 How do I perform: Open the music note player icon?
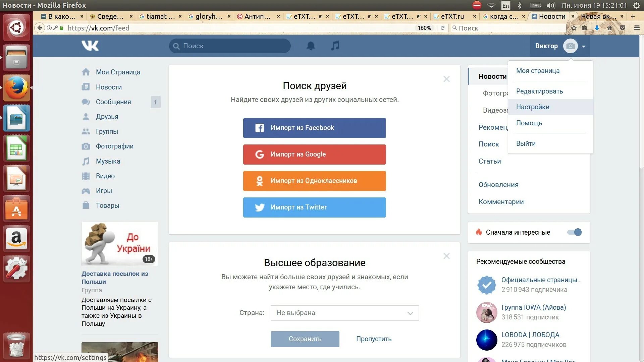click(x=335, y=46)
